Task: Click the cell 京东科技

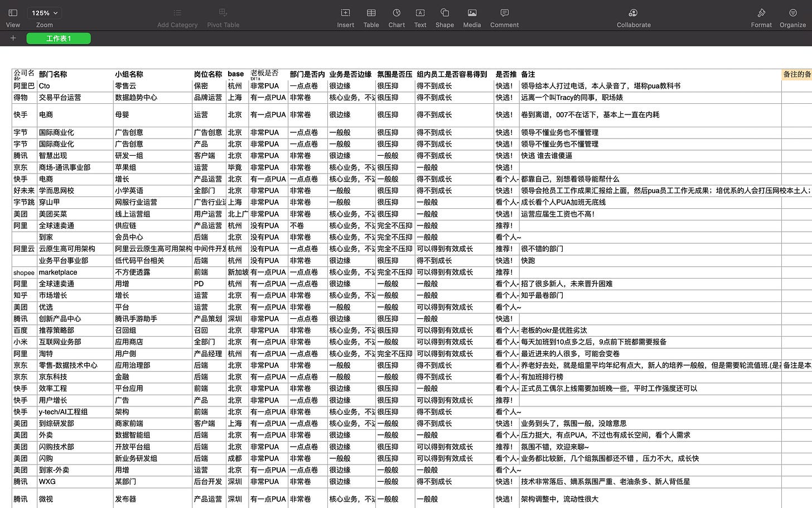Action: 75,377
